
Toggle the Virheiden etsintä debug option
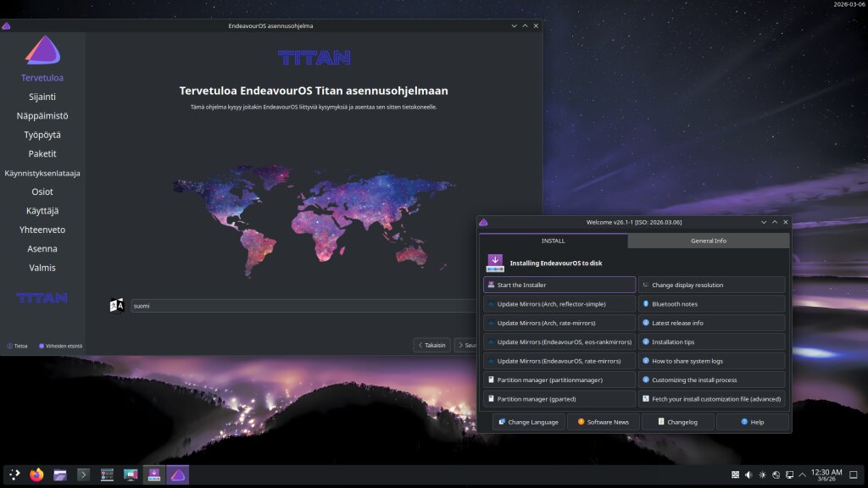60,346
